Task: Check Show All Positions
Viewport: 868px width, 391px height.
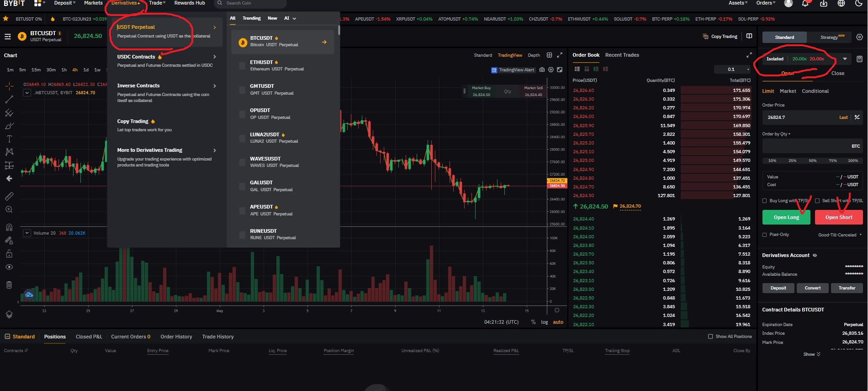Action: pos(710,337)
